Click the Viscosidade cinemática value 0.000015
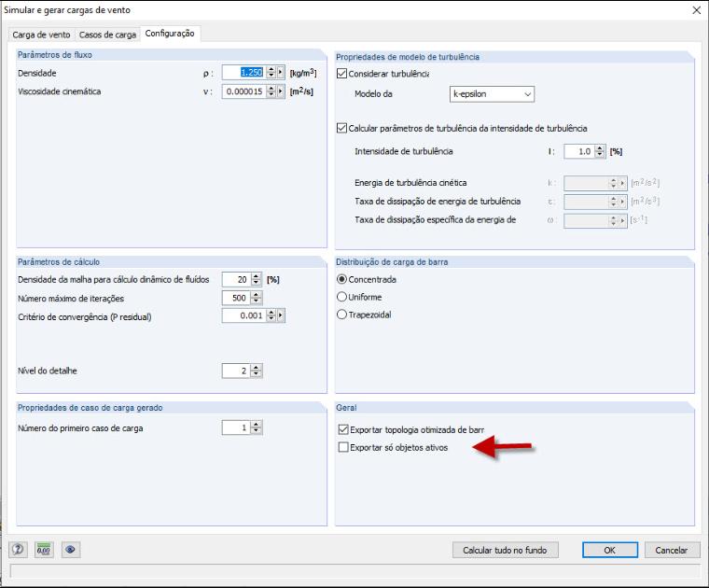Screen dimensions: 709x588 tap(244, 91)
